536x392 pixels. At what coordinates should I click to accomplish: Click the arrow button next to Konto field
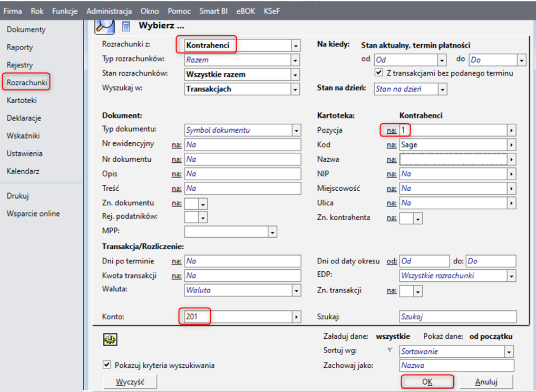[296, 317]
